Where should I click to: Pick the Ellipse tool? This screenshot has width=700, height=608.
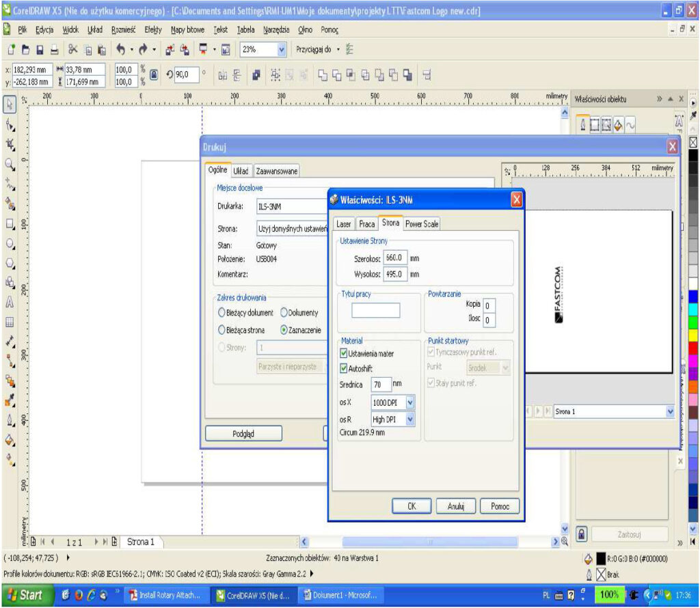(x=10, y=243)
